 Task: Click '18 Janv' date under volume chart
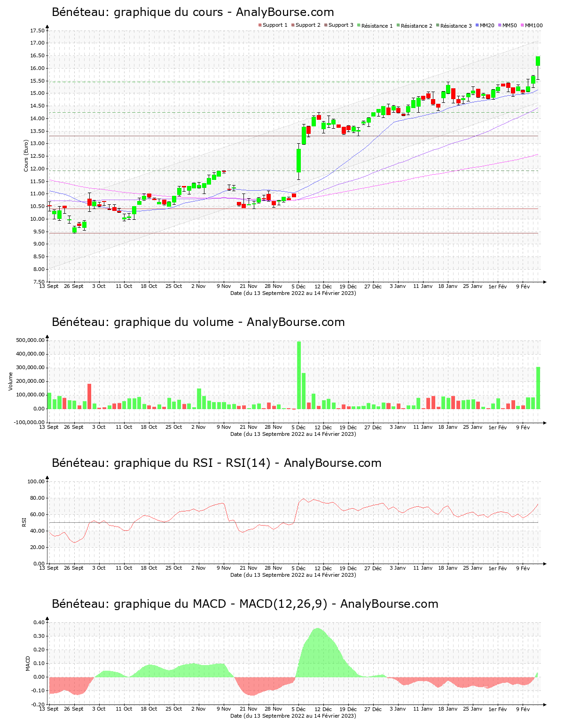click(x=448, y=427)
